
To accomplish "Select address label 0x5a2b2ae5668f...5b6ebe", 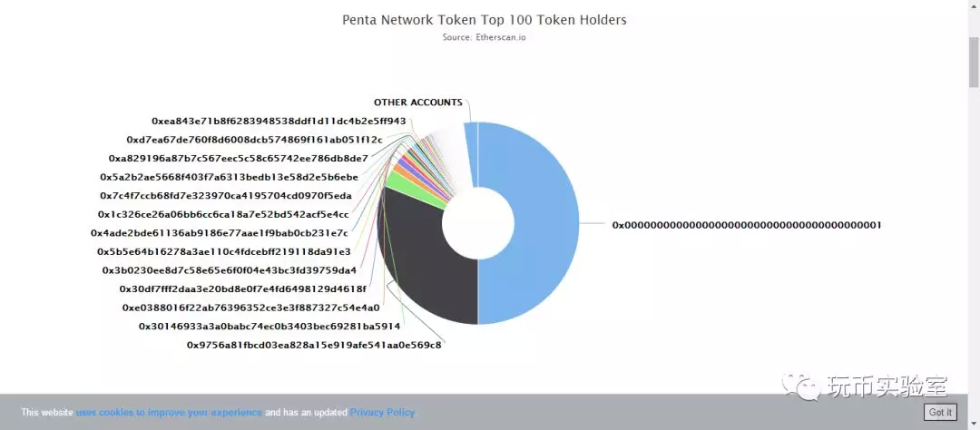I will click(229, 177).
